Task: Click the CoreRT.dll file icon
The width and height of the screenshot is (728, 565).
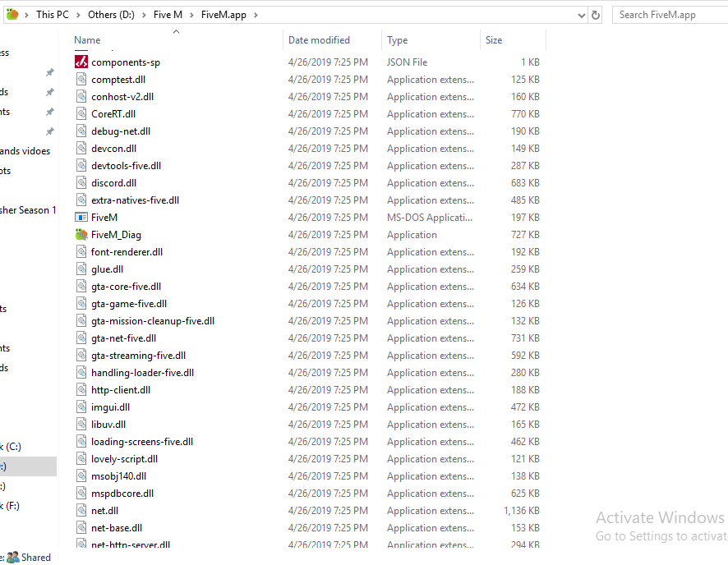Action: tap(81, 114)
